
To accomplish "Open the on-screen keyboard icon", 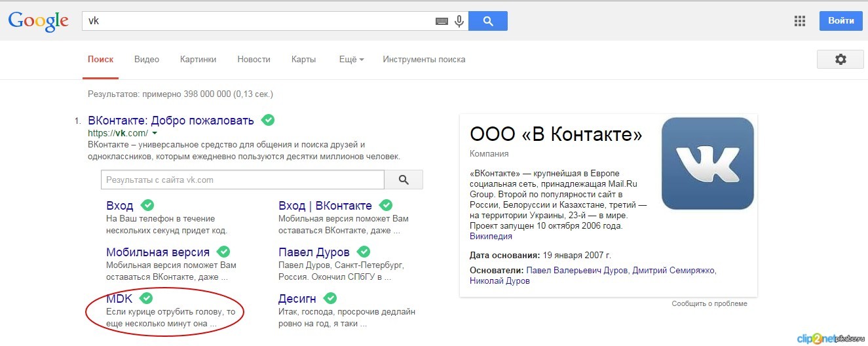I will tap(442, 21).
